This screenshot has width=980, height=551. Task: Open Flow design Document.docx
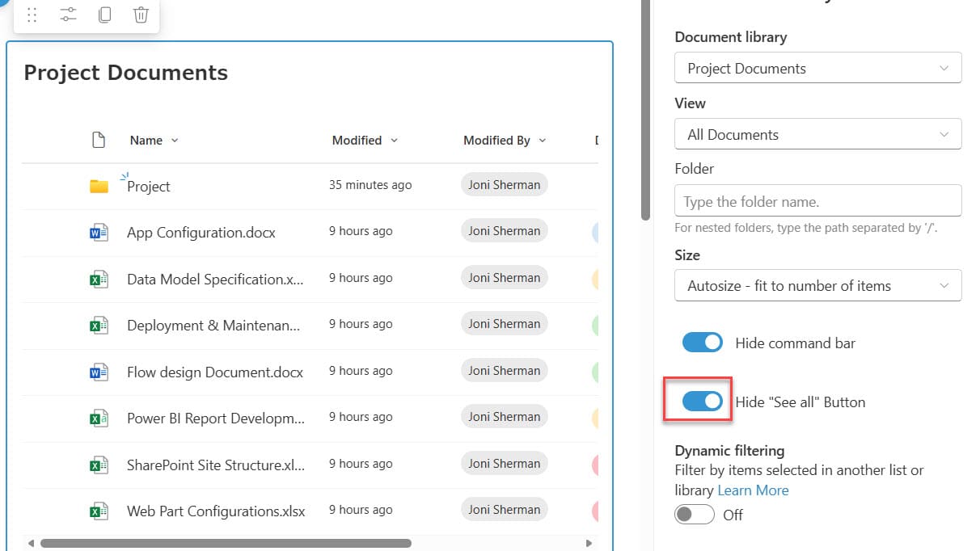(x=215, y=372)
